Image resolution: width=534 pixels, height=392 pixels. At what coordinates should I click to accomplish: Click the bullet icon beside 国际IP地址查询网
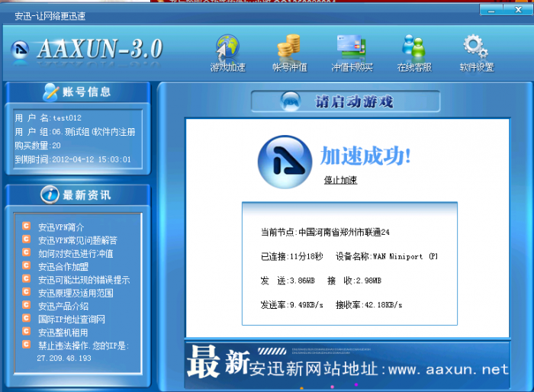click(x=26, y=318)
